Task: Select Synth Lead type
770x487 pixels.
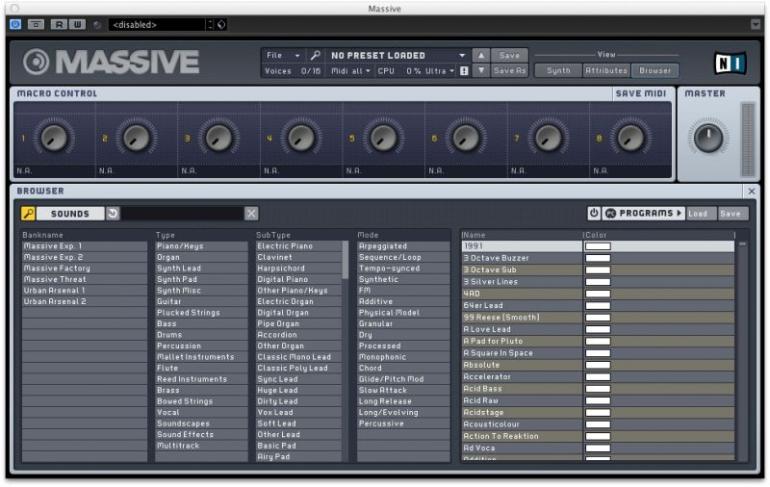Action: pyautogui.click(x=201, y=269)
